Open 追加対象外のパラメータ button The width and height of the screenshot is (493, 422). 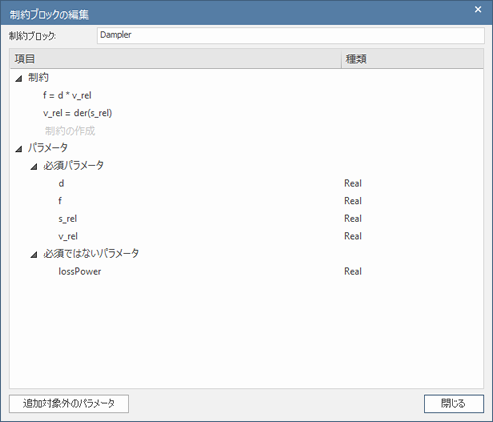pos(69,404)
